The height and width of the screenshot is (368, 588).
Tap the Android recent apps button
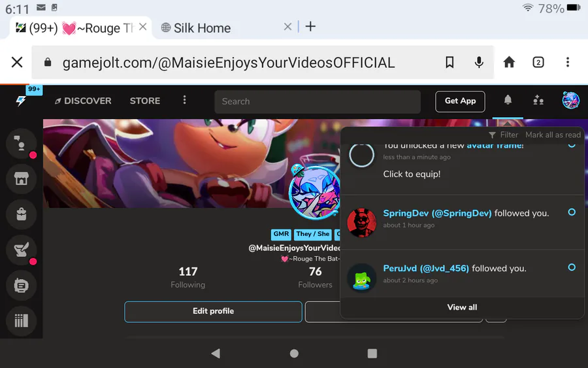pyautogui.click(x=372, y=354)
